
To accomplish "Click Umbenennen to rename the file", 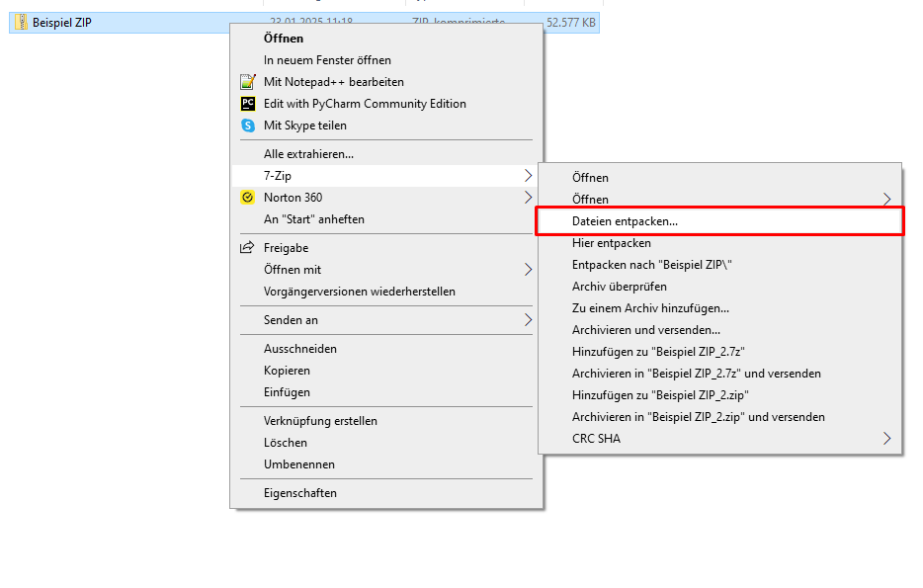I will pos(298,464).
